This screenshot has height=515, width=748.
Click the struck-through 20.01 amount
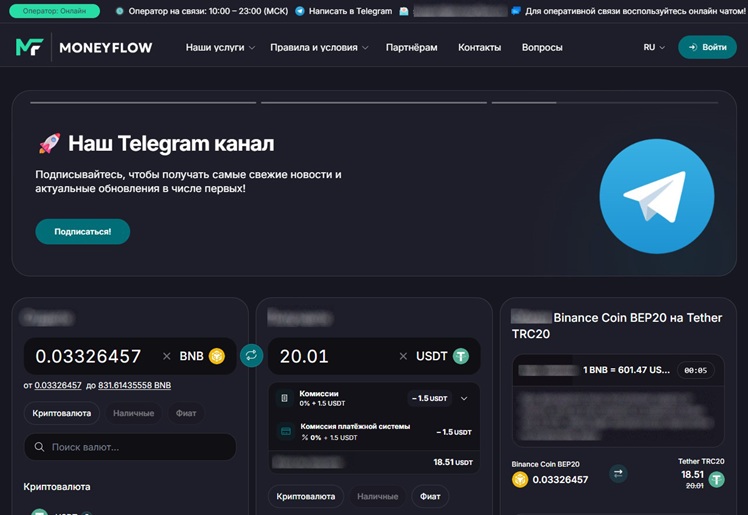pos(695,485)
